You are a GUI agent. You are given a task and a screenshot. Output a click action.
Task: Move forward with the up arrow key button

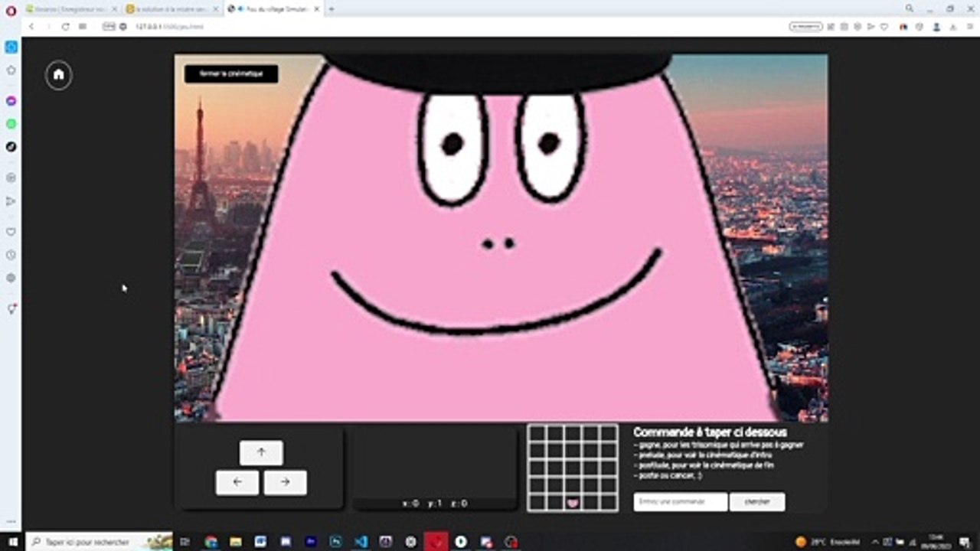261,452
